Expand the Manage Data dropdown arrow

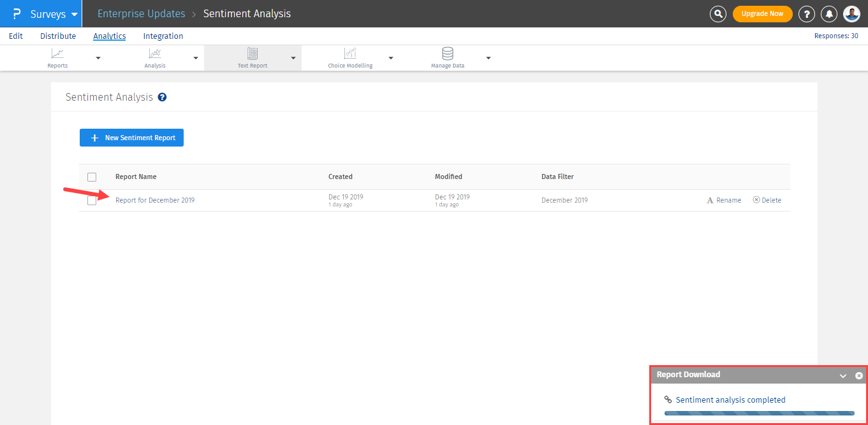point(489,58)
